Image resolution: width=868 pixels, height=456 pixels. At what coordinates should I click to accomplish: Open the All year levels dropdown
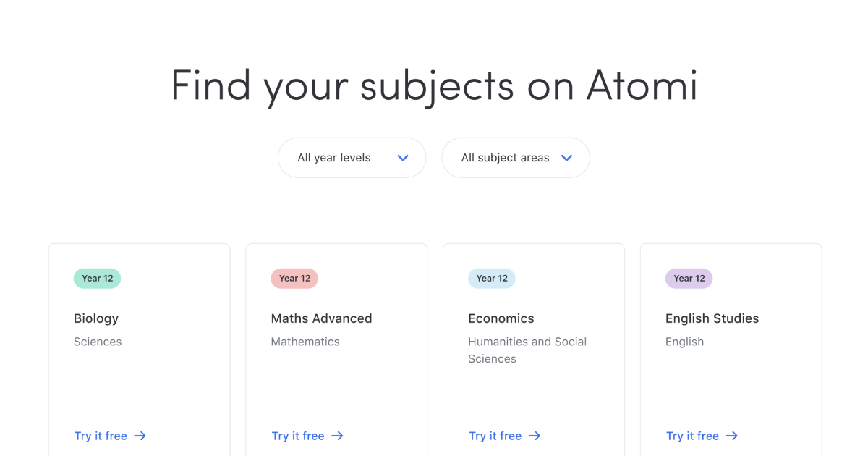(352, 157)
